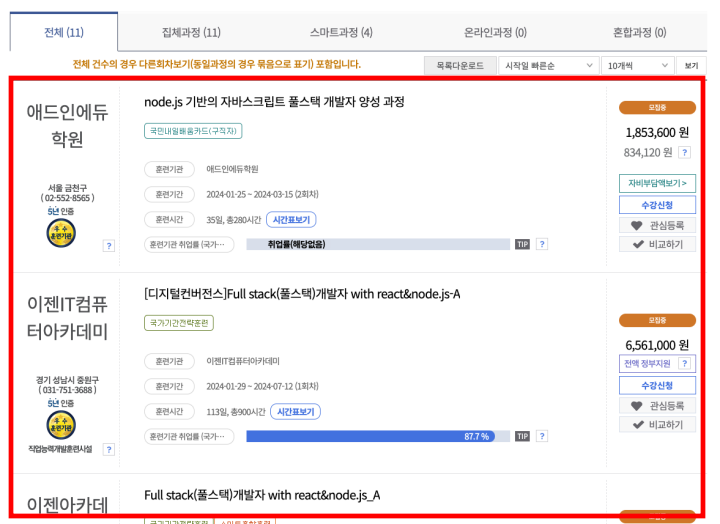Click the help icon after the 87.7 % TIP
This screenshot has height=524, width=720.
point(542,436)
